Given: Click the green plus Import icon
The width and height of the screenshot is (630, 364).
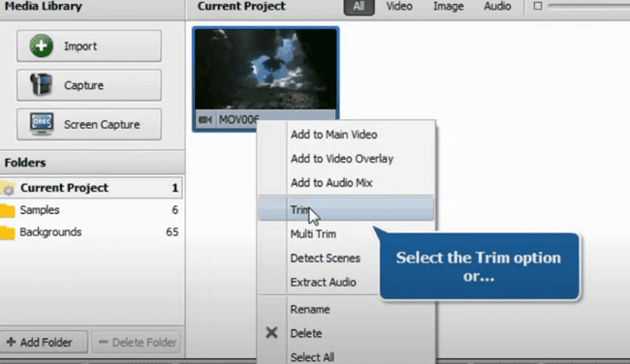Looking at the screenshot, I should tap(41, 45).
